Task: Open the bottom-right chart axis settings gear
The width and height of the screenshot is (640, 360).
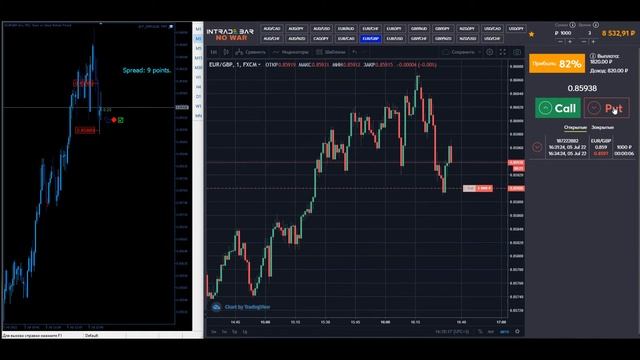Action: tap(517, 331)
